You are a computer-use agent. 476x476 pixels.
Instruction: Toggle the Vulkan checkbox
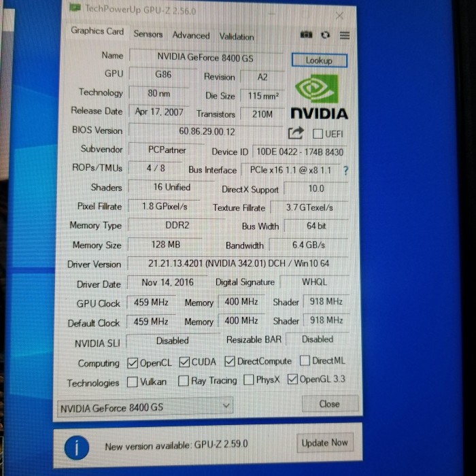tap(132, 382)
